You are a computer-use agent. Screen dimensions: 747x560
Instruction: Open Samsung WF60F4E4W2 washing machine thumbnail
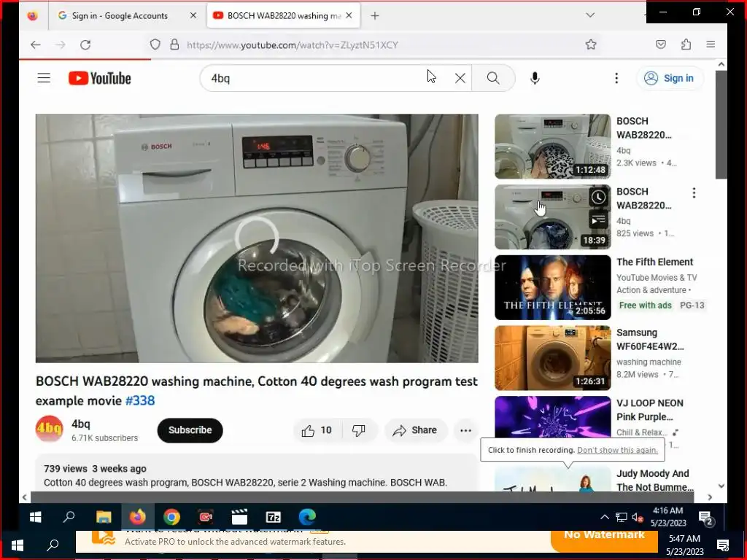click(553, 357)
